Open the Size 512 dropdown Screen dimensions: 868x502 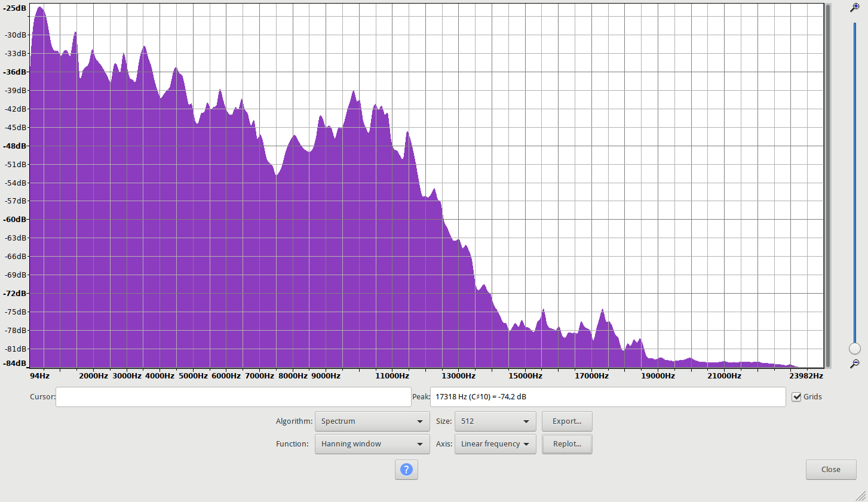(495, 421)
